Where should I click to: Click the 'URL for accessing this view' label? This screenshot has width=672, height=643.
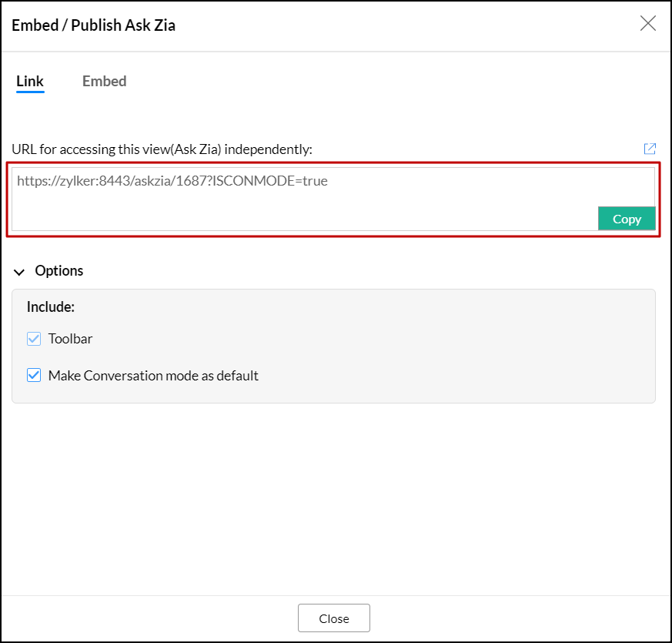tap(162, 149)
